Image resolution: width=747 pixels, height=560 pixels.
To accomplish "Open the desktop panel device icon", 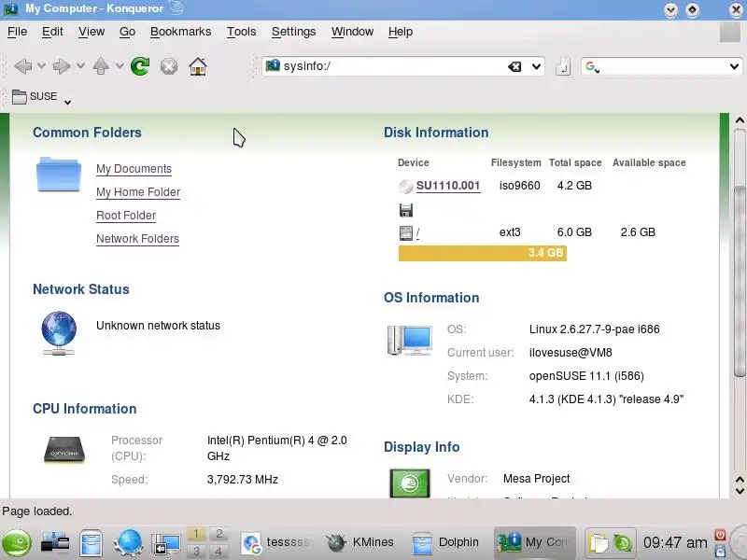I will click(x=55, y=543).
